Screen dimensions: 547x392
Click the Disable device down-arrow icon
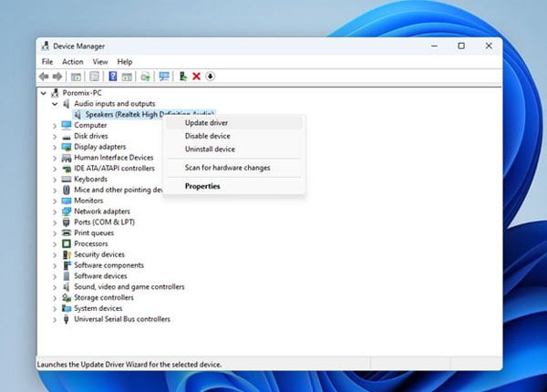click(210, 76)
